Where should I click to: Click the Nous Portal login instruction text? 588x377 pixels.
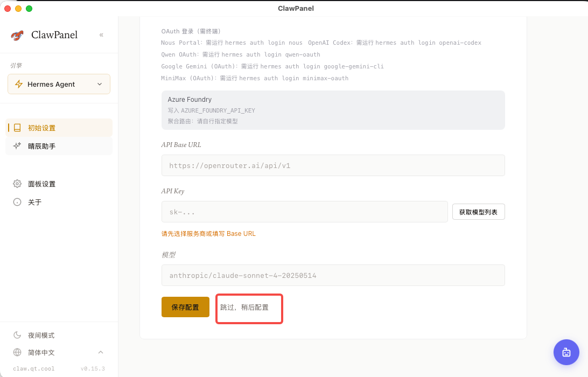pos(232,43)
